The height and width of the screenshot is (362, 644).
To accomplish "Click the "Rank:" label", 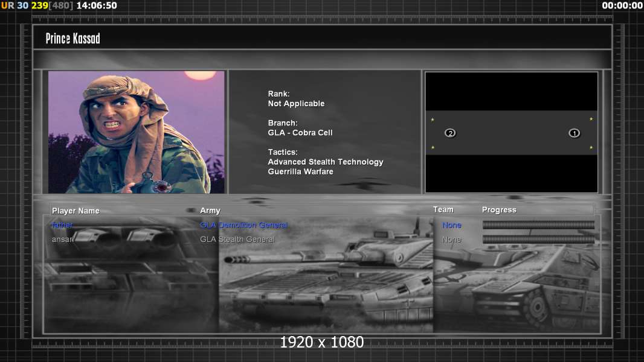I will click(279, 94).
